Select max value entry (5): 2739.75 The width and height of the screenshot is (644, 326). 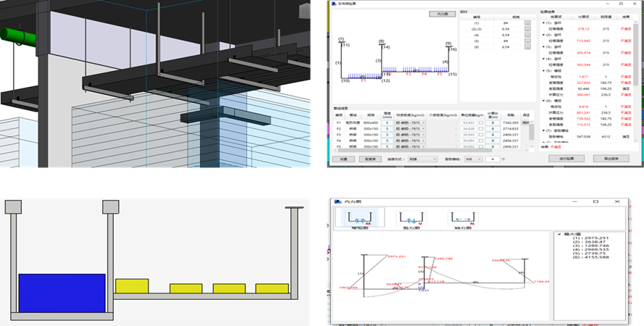[x=590, y=254]
